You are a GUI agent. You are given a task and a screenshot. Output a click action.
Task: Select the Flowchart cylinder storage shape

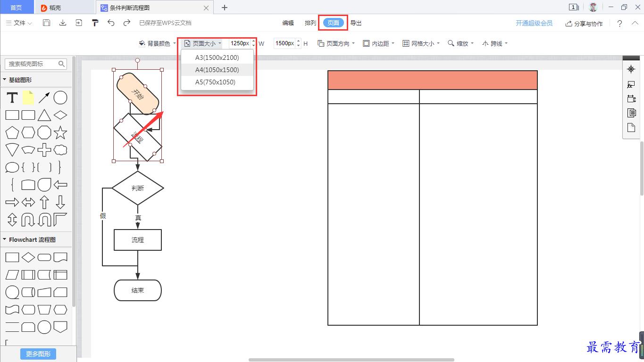(28, 292)
